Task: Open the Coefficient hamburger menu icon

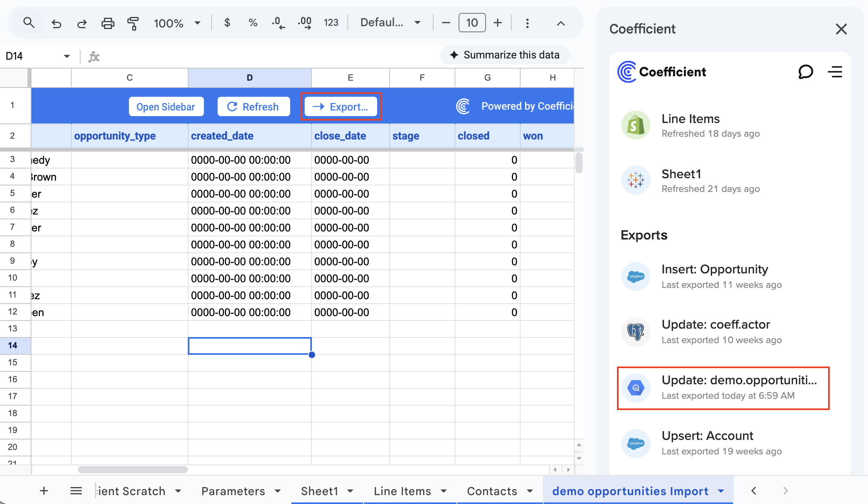Action: [835, 72]
